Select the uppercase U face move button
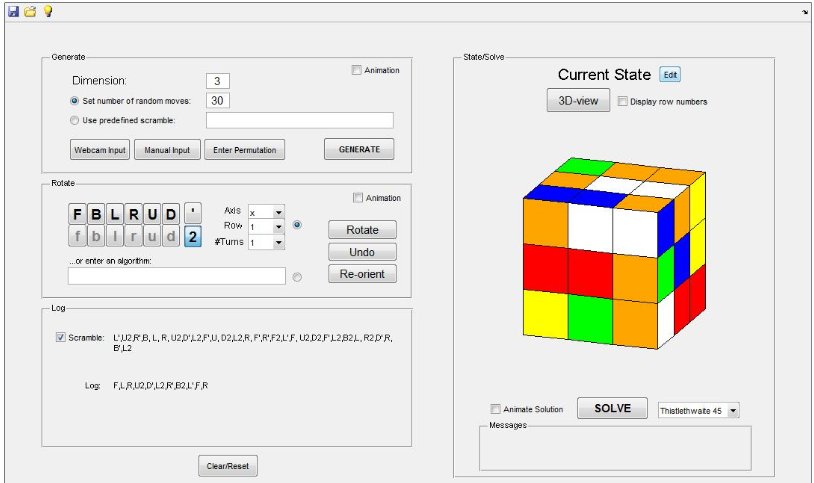 [152, 214]
